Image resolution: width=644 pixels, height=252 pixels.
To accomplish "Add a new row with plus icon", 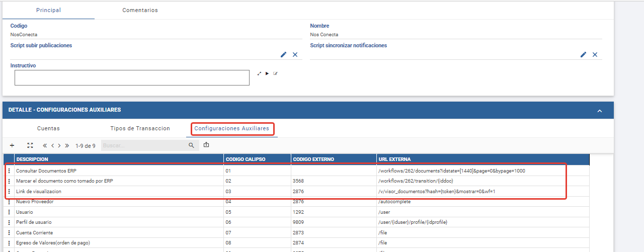I will coord(12,145).
